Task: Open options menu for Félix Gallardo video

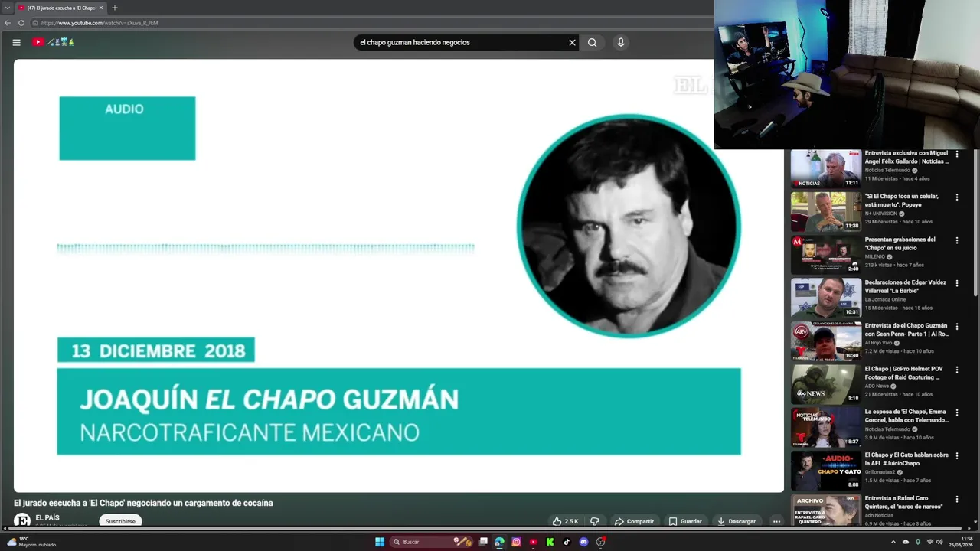Action: pyautogui.click(x=956, y=154)
